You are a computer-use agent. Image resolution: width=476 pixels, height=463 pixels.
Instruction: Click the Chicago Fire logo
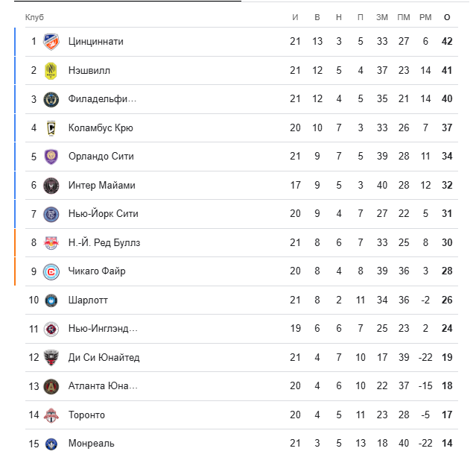tap(51, 271)
